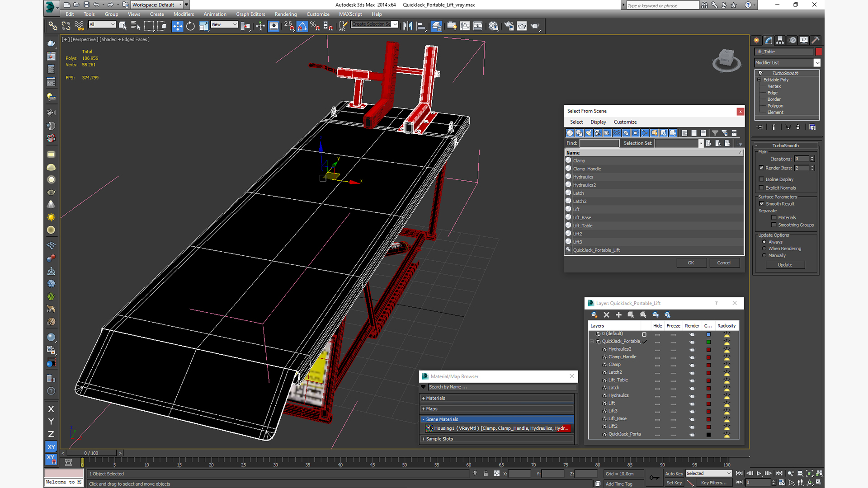Open the Utilities hammer panel tab
The width and height of the screenshot is (868, 488).
pyautogui.click(x=816, y=40)
